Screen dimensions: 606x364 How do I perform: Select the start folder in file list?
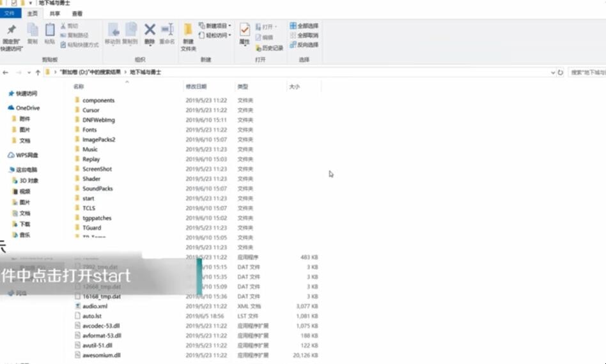coord(88,199)
